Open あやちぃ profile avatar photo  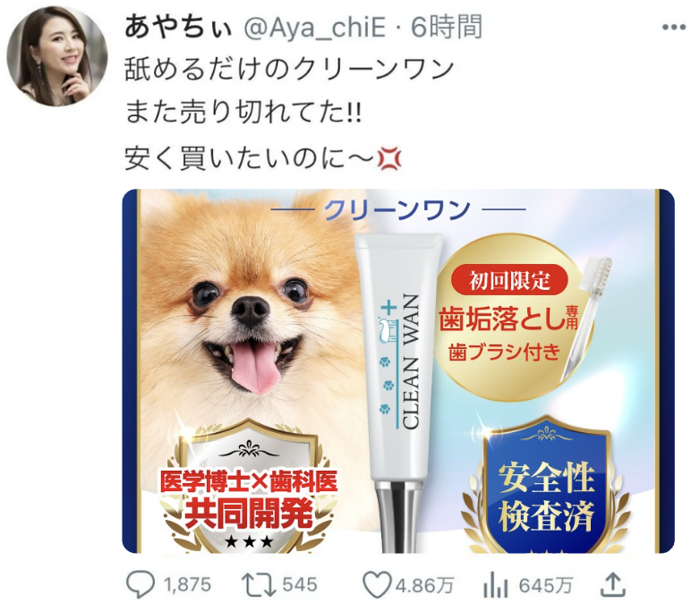[x=56, y=56]
